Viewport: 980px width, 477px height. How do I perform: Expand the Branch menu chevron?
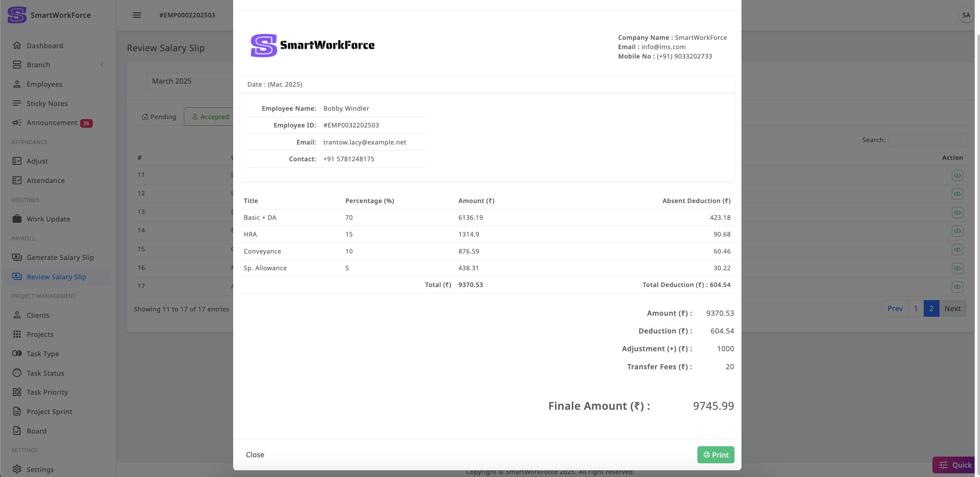click(101, 65)
